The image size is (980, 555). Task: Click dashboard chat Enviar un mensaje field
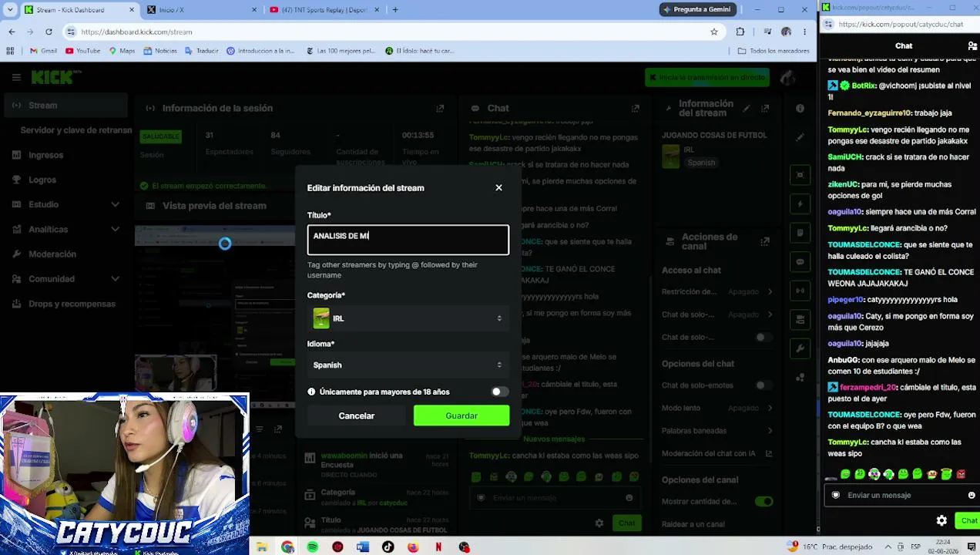pyautogui.click(x=555, y=498)
